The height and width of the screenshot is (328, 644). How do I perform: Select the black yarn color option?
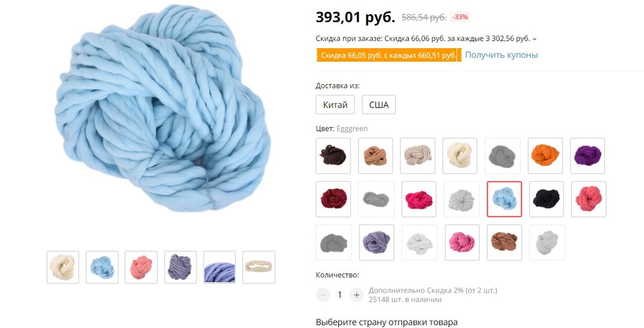click(x=546, y=199)
